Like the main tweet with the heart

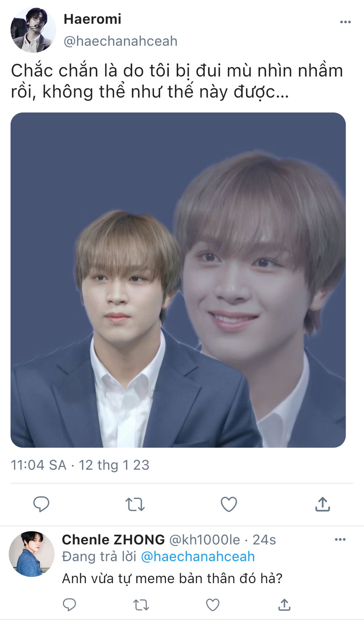229,504
